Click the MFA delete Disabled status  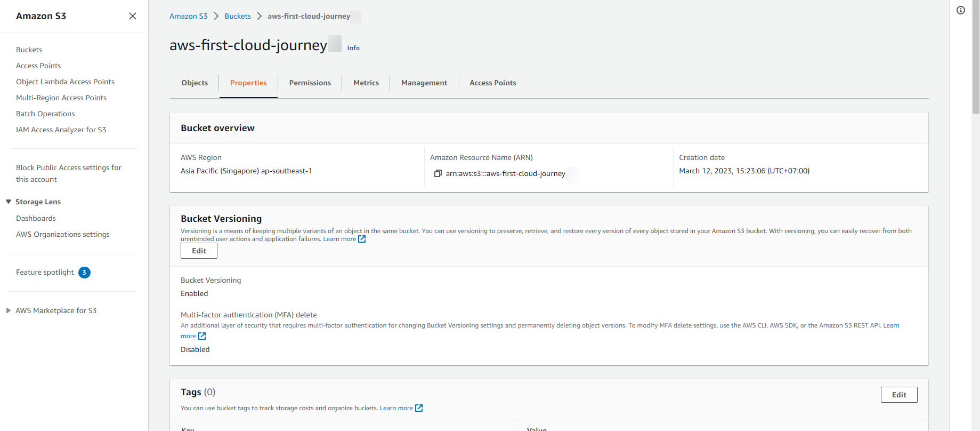tap(195, 349)
